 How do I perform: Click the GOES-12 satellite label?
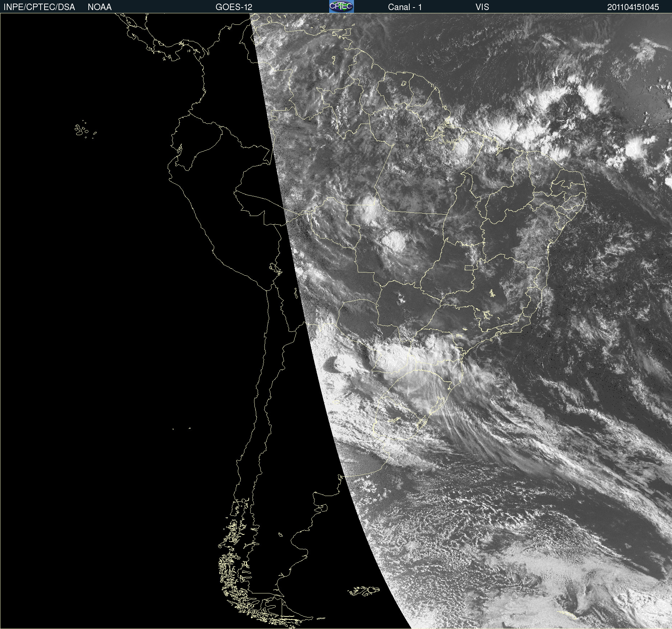234,7
